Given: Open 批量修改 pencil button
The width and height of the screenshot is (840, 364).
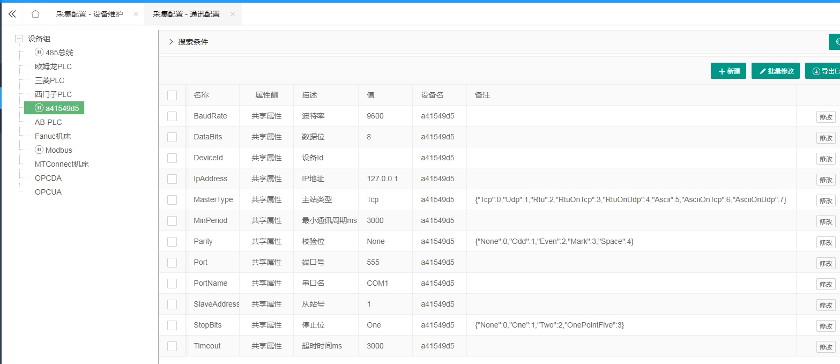Looking at the screenshot, I should point(776,71).
